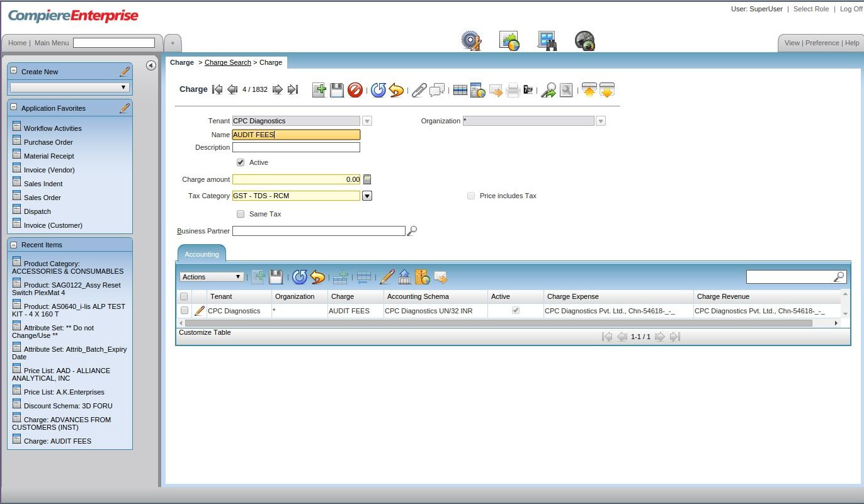
Task: Open the report icon in the main toolbar
Action: 478,90
